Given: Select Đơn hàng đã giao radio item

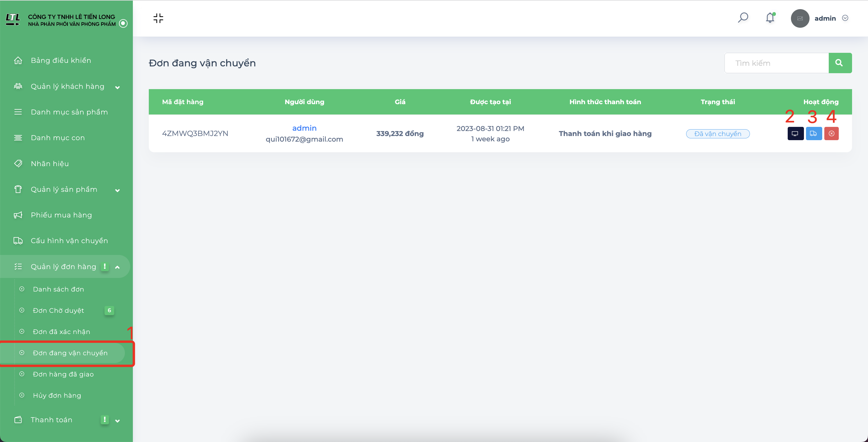Looking at the screenshot, I should 22,374.
